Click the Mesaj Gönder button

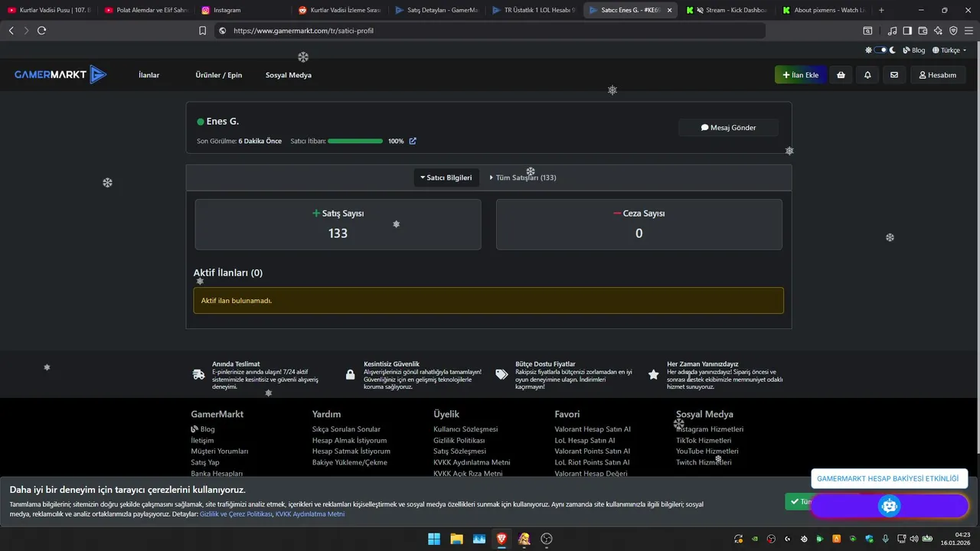[728, 128]
